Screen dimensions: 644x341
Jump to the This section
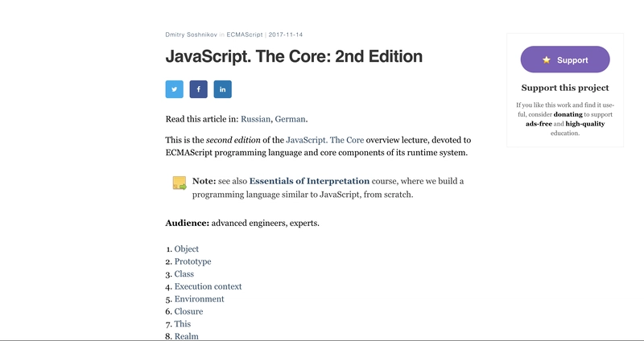183,324
